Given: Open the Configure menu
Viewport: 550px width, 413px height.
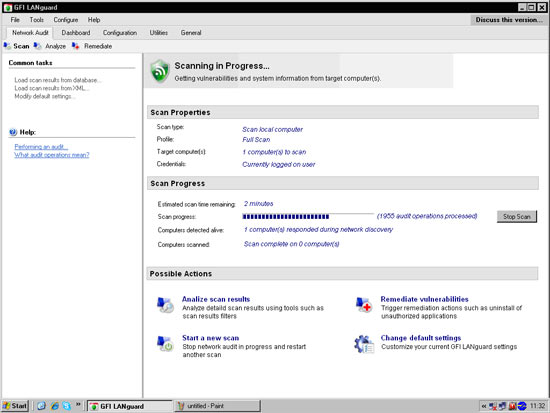Looking at the screenshot, I should [x=66, y=20].
